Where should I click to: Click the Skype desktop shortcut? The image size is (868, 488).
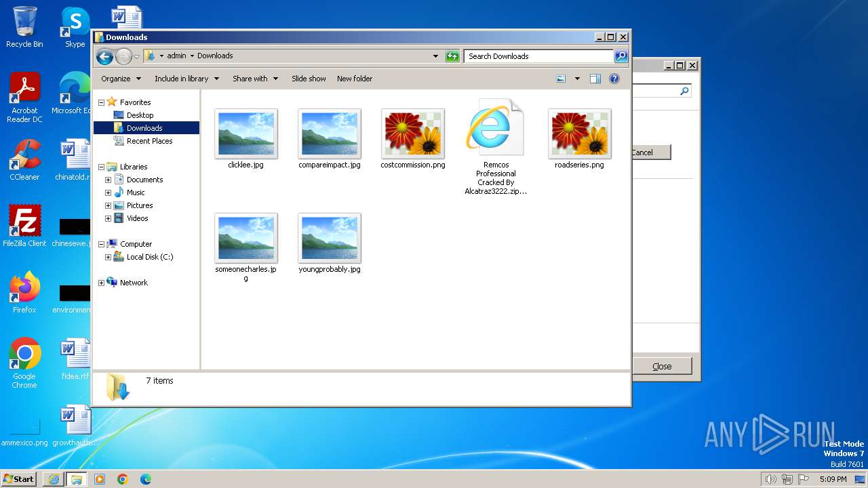click(x=75, y=27)
